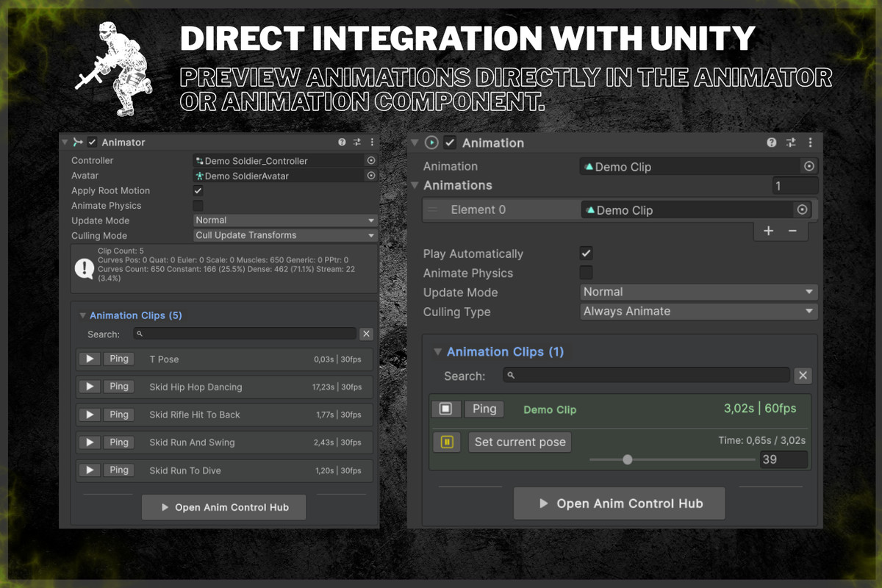Clear the Animator clips search with X
Screen dimensions: 882x588
tap(366, 334)
